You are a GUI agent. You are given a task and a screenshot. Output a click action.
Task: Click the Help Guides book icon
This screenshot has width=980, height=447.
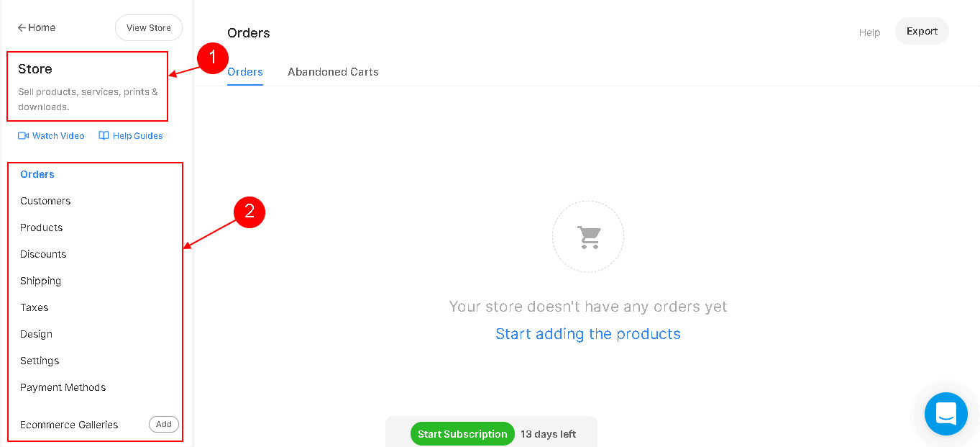[104, 135]
